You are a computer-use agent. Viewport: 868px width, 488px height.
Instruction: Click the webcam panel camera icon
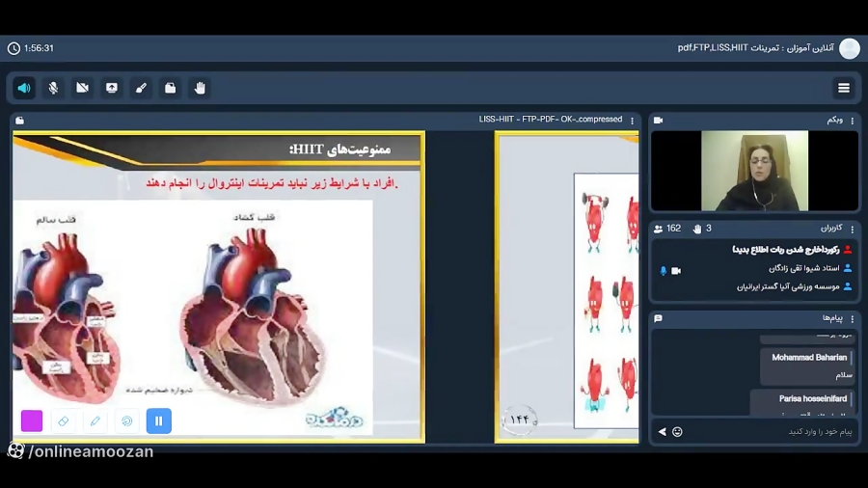pos(658,120)
